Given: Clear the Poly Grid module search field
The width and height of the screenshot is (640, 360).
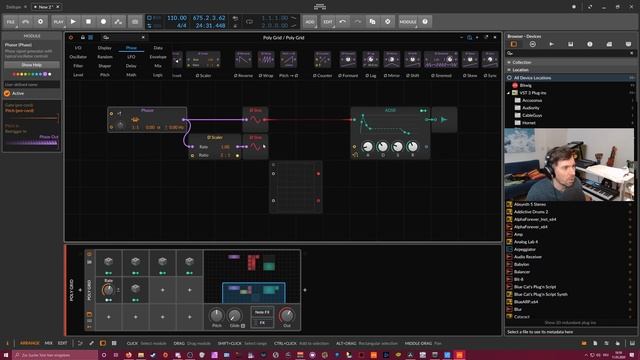Looking at the screenshot, I should point(143,38).
